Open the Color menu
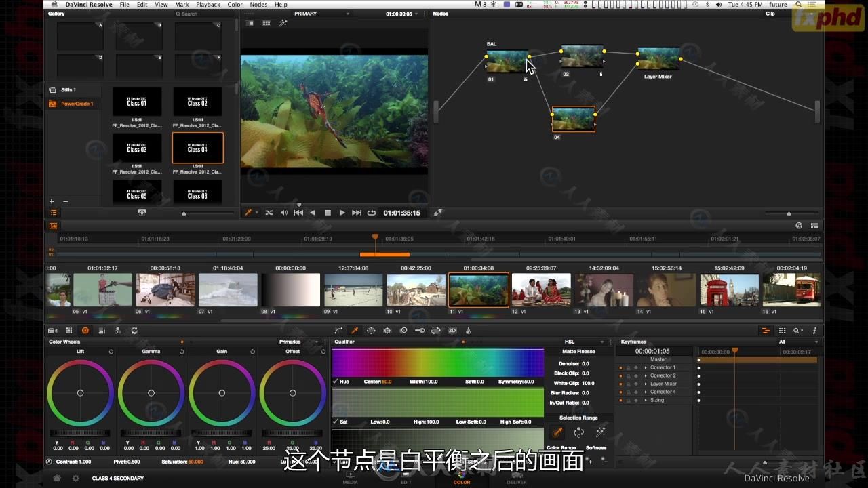868x488 pixels. point(235,5)
